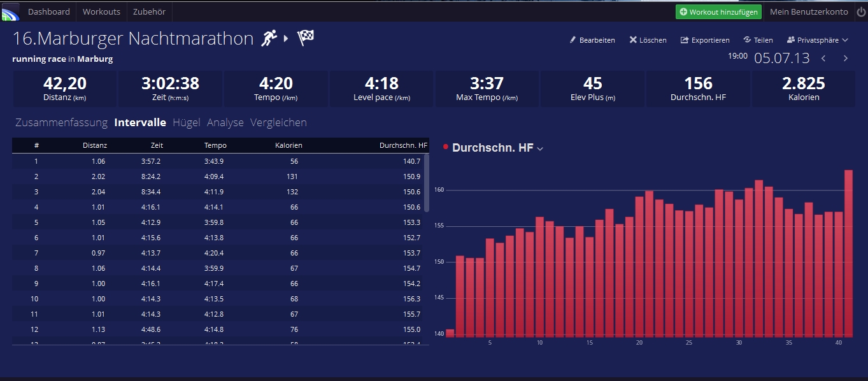Open Mein Benutzerkonto account menu
The width and height of the screenshot is (868, 381).
click(809, 12)
